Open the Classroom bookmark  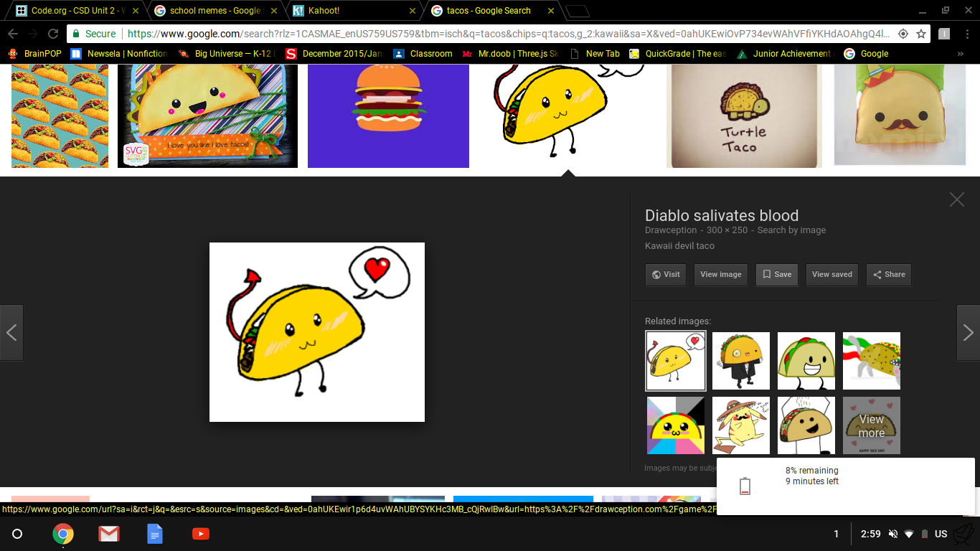(x=423, y=54)
